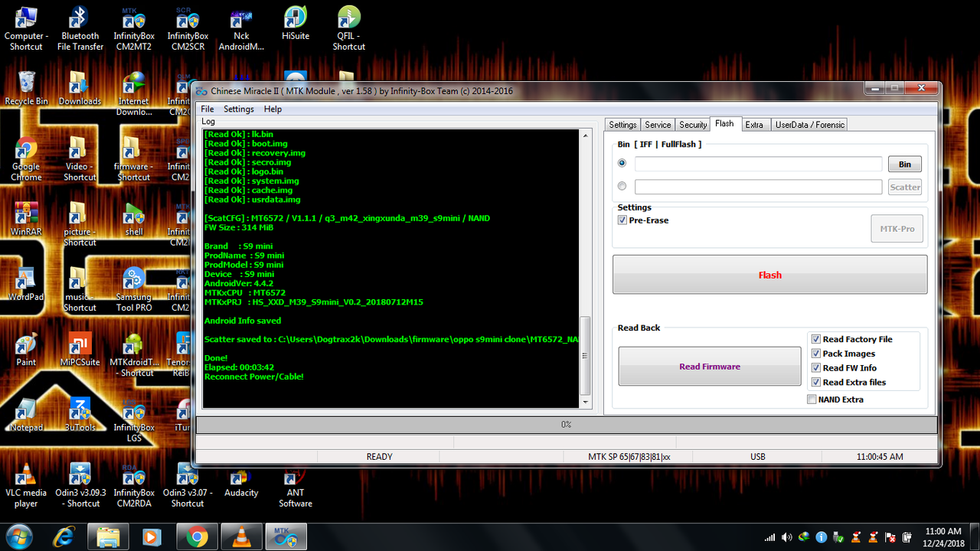The width and height of the screenshot is (980, 551).
Task: Open picture shortcut folder icon
Action: click(80, 224)
